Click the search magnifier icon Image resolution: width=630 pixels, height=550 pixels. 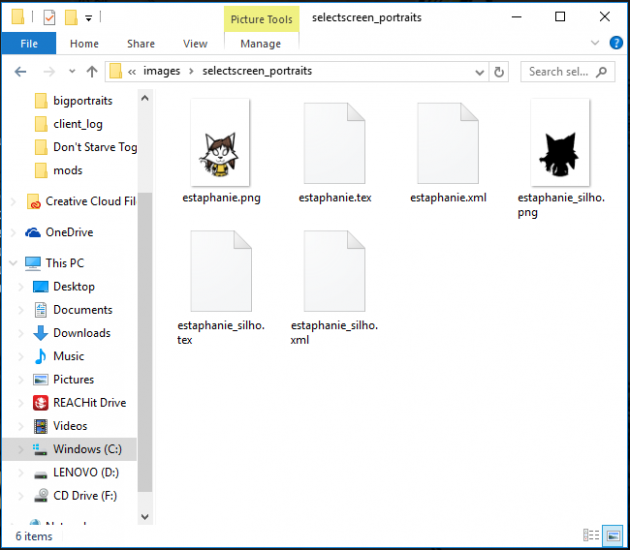(601, 72)
